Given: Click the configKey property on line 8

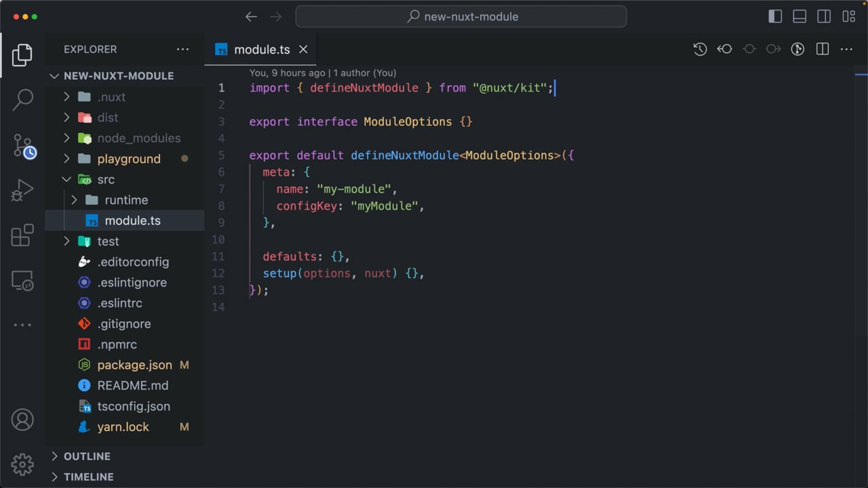Looking at the screenshot, I should pyautogui.click(x=307, y=206).
